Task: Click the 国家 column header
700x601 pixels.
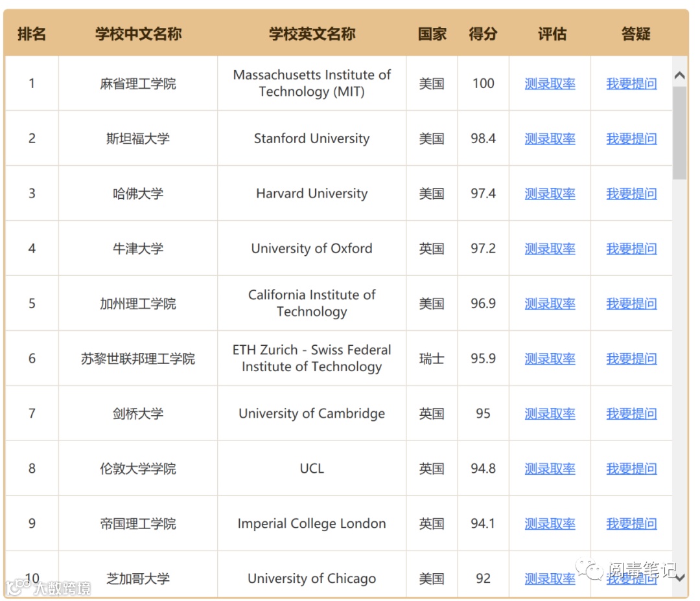Action: [432, 34]
